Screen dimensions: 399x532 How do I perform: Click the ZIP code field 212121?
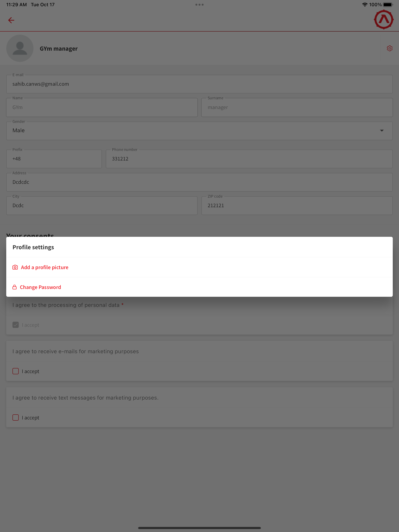pos(297,206)
